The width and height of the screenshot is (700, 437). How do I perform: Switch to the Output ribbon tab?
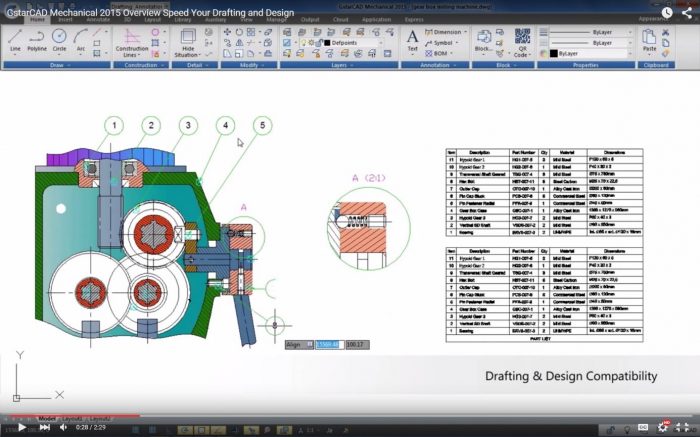[x=310, y=20]
